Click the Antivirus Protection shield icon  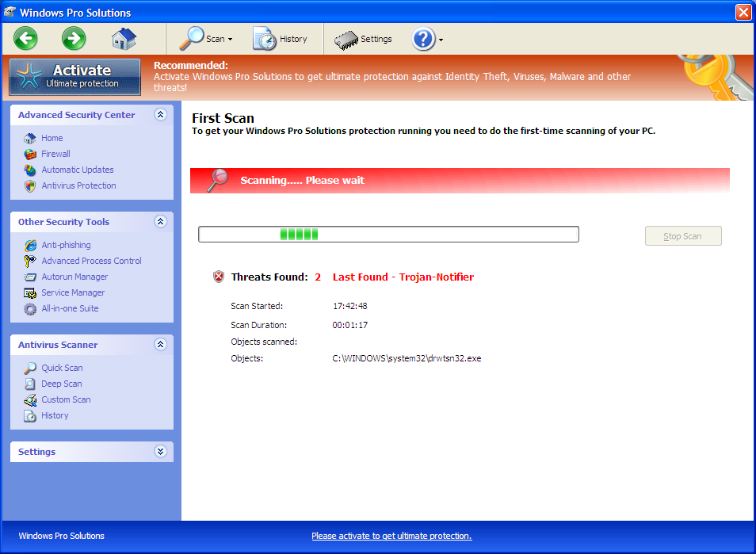pyautogui.click(x=30, y=186)
